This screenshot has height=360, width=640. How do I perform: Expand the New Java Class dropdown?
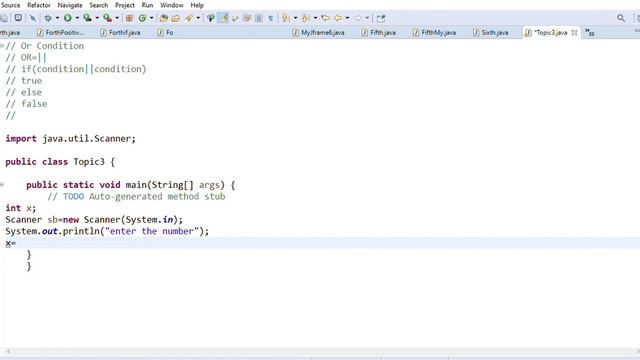tap(151, 18)
